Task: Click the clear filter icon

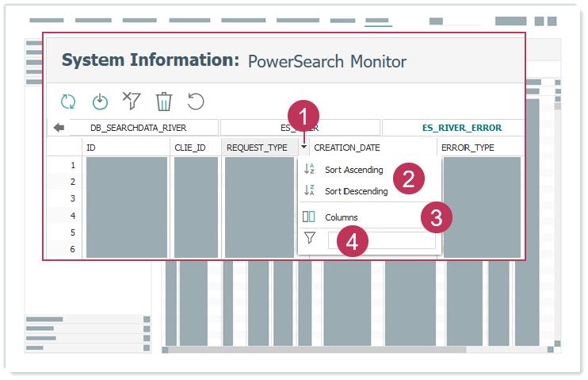Action: 132,101
